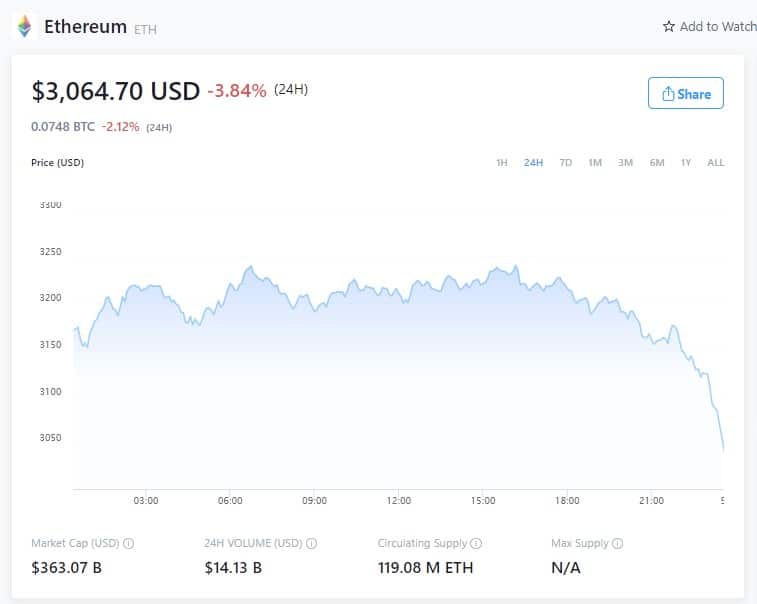The height and width of the screenshot is (604, 757).
Task: Click the Circulating Supply info icon
Action: click(x=476, y=543)
